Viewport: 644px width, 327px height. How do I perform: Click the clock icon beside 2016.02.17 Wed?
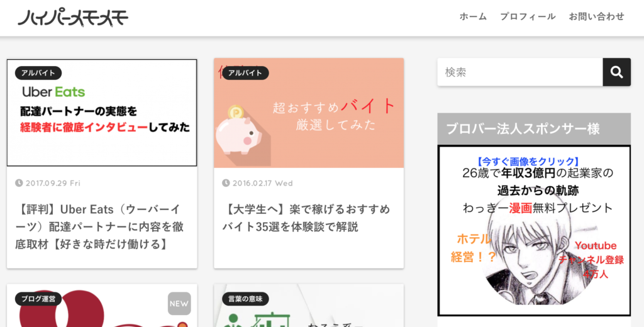tap(226, 183)
